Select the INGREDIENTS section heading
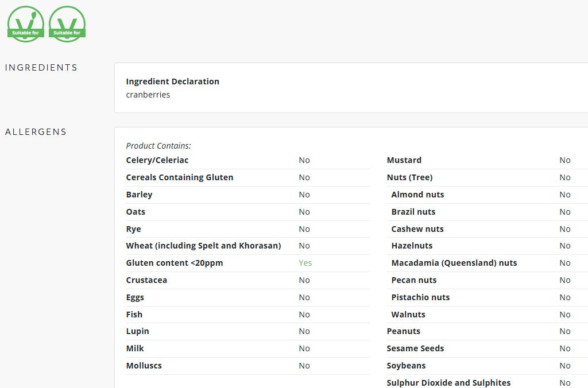Image resolution: width=588 pixels, height=388 pixels. (x=41, y=68)
